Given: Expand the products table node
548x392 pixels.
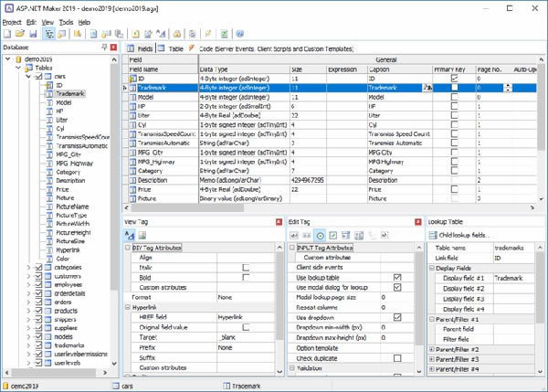Looking at the screenshot, I should tap(28, 311).
